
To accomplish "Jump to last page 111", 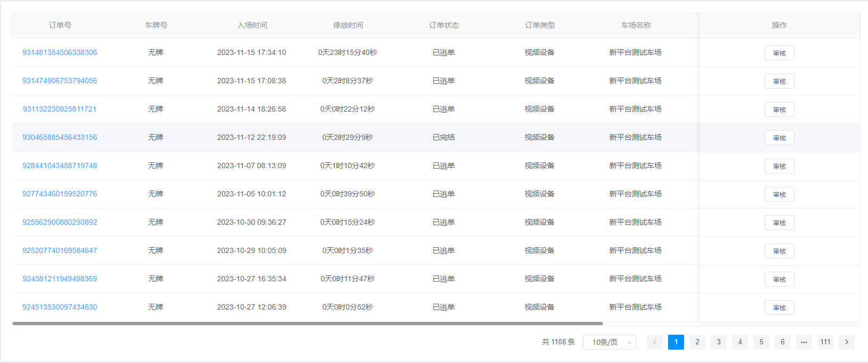I will click(825, 342).
